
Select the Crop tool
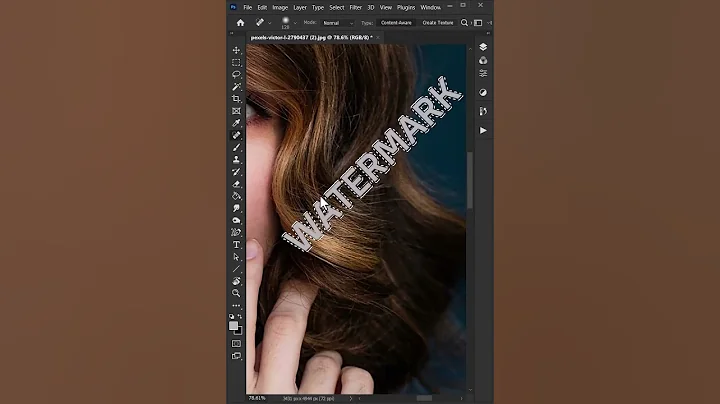tap(236, 99)
